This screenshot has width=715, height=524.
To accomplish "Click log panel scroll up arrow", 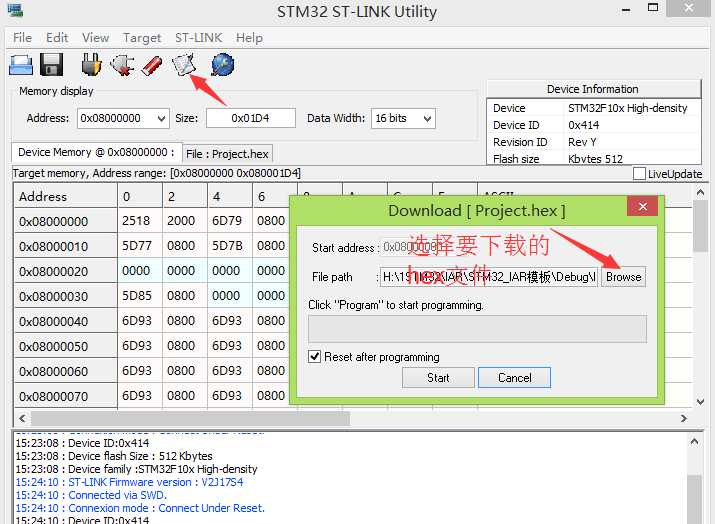I will click(694, 441).
